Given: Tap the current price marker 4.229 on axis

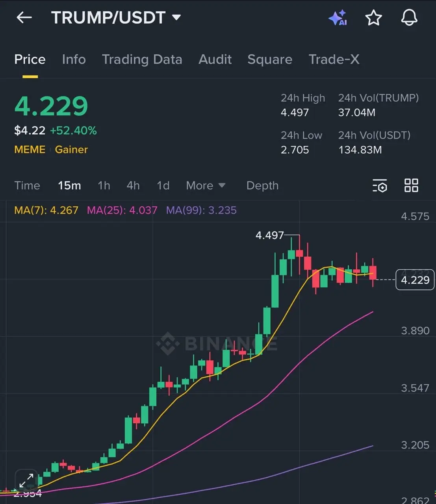Looking at the screenshot, I should click(x=415, y=280).
